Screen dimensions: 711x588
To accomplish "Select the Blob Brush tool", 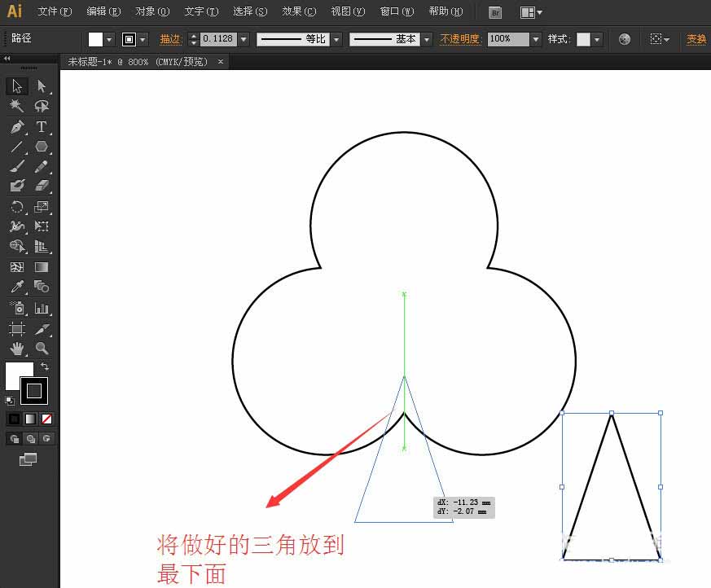I will pyautogui.click(x=17, y=186).
